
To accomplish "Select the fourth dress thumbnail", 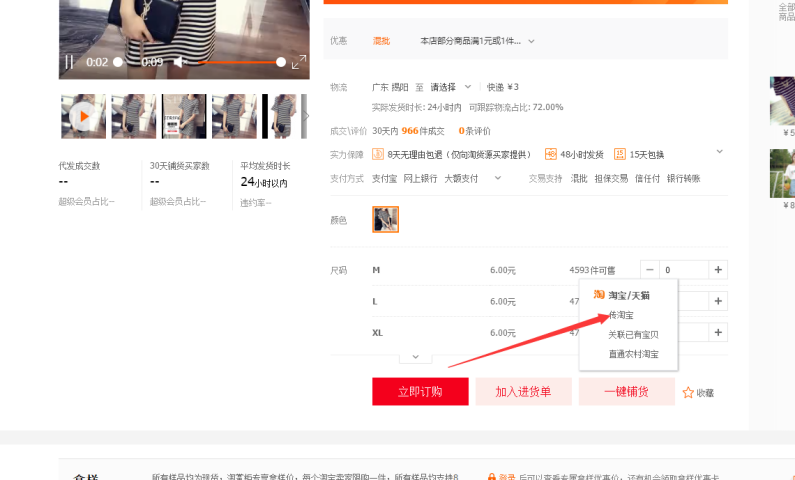I will click(x=234, y=116).
